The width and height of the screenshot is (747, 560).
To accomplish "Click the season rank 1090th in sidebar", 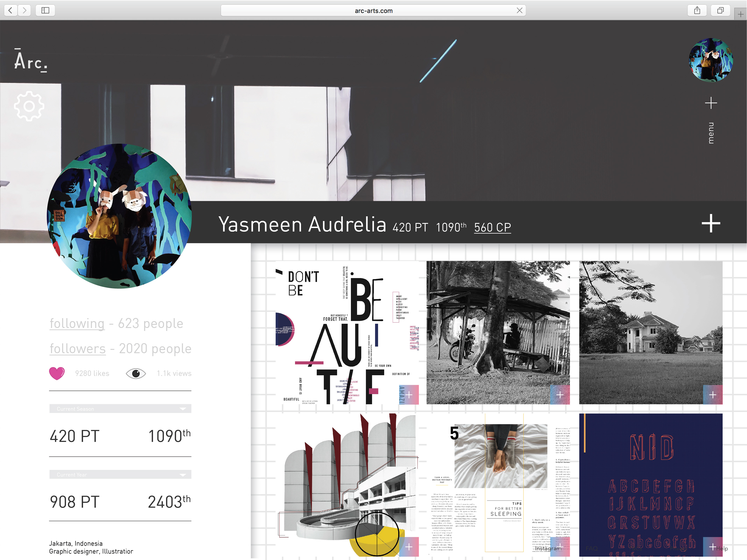I will coord(169,436).
